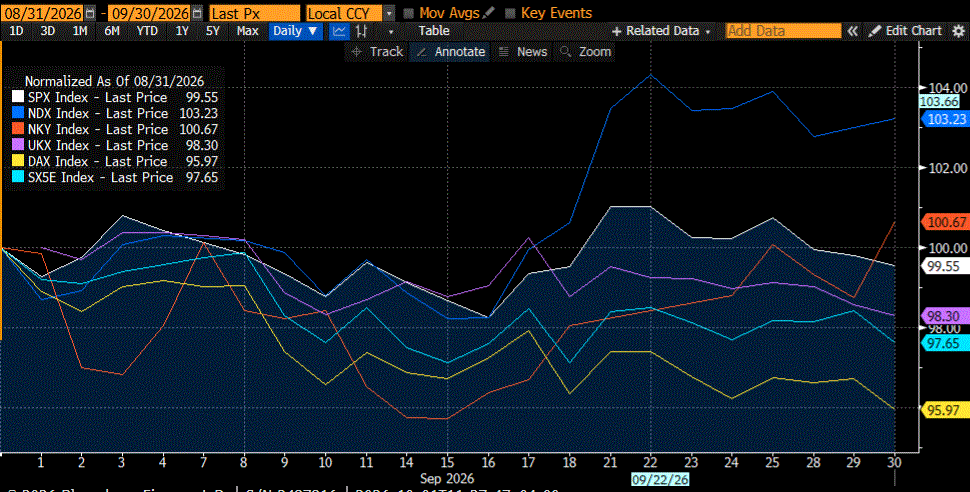
Task: Open chart settings gear icon
Action: click(958, 31)
